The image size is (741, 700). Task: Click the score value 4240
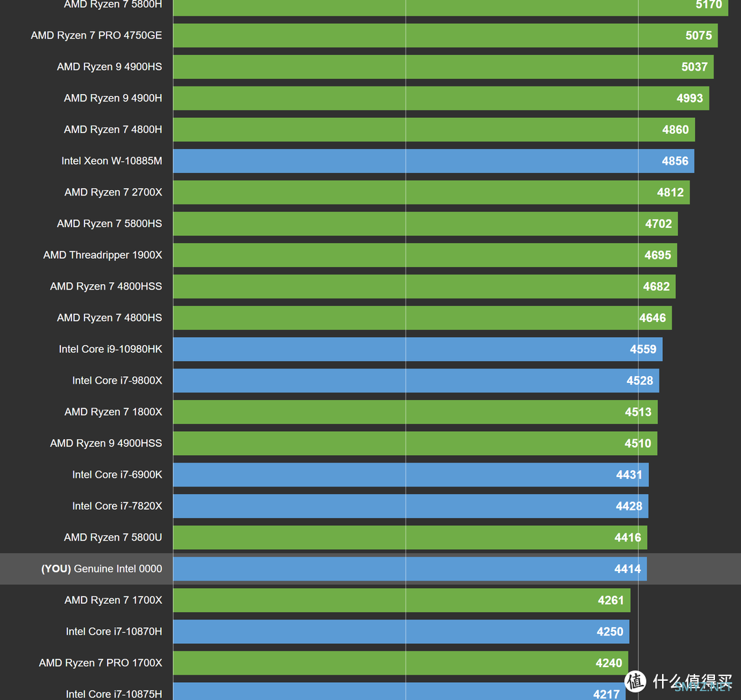point(609,663)
